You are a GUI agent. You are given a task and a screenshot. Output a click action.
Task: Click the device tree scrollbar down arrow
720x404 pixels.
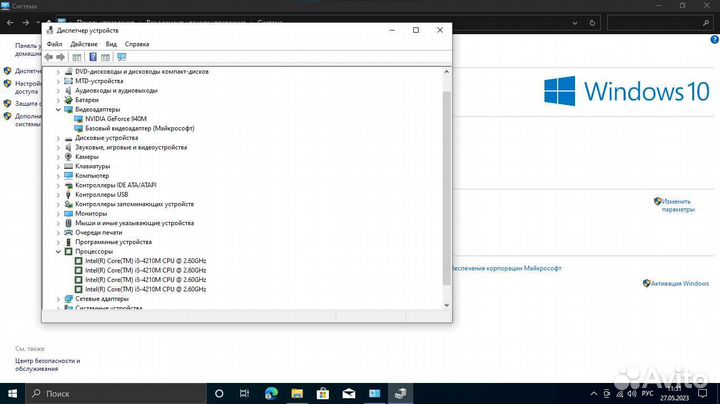(446, 305)
